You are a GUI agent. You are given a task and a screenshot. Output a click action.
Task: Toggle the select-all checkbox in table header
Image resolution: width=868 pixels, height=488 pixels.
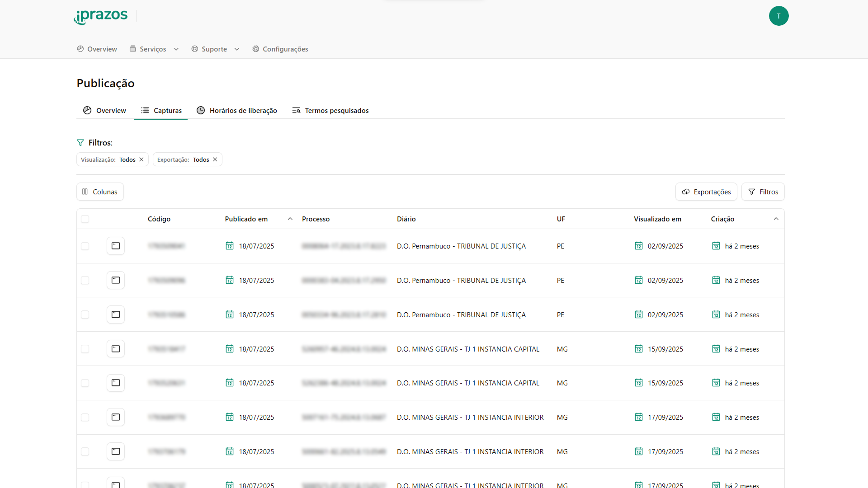pos(85,219)
